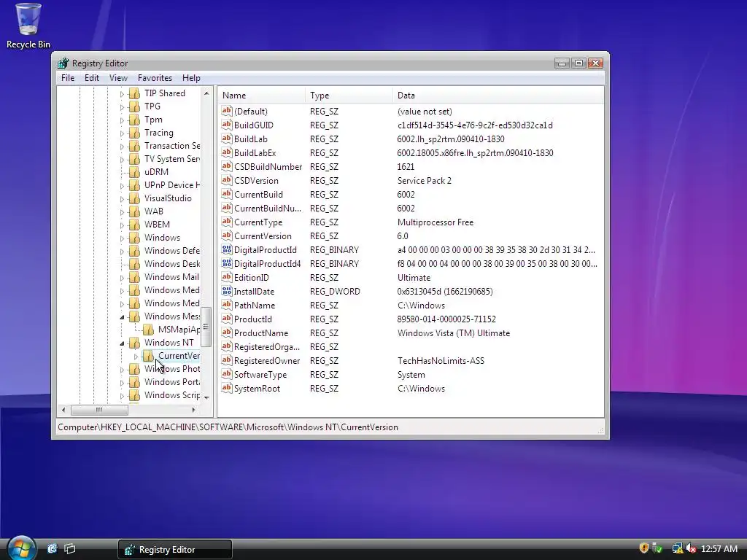Click the RegisteredOwner value icon
The width and height of the screenshot is (747, 560).
coord(227,360)
